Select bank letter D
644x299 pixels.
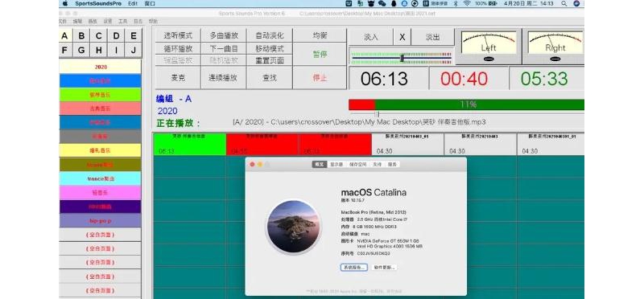pos(116,35)
